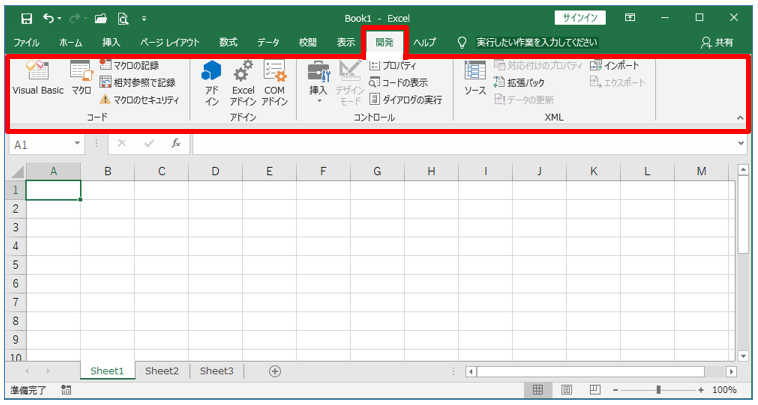This screenshot has width=758, height=405.
Task: Click the select-all corner triangle
Action: pos(17,172)
